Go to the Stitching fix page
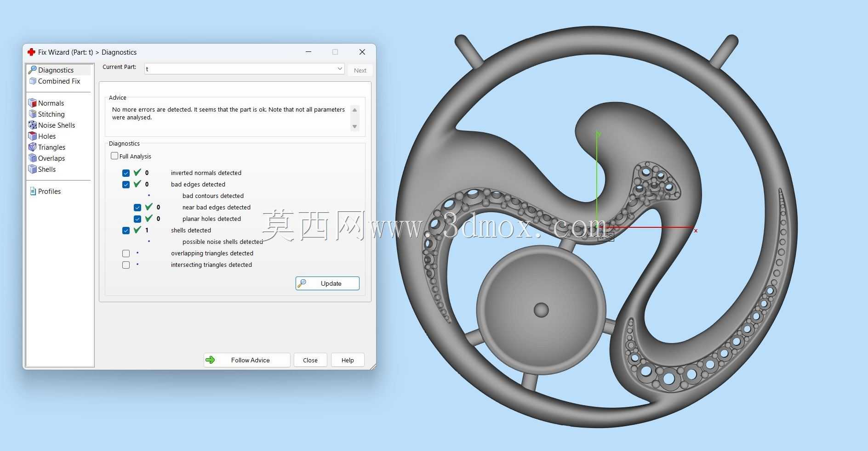The image size is (868, 451). pos(51,114)
